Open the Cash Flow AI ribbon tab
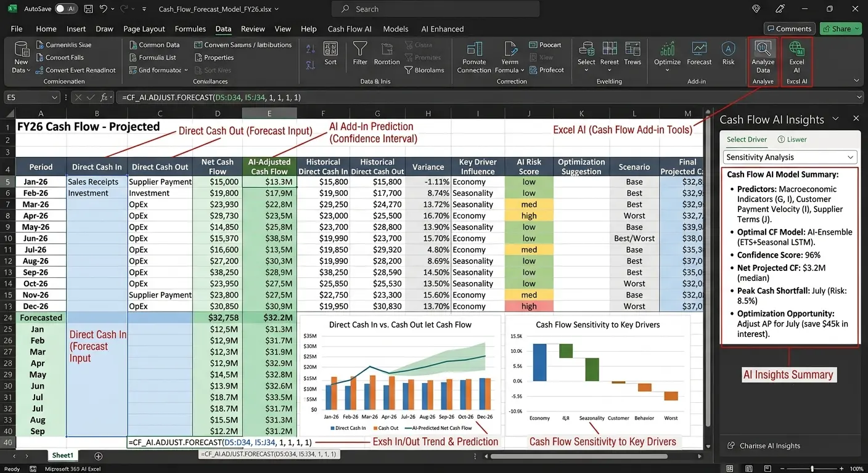868x473 pixels. (350, 29)
